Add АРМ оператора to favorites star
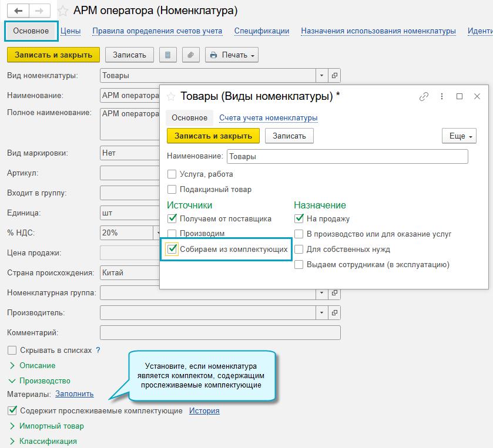The height and width of the screenshot is (448, 493). (63, 11)
